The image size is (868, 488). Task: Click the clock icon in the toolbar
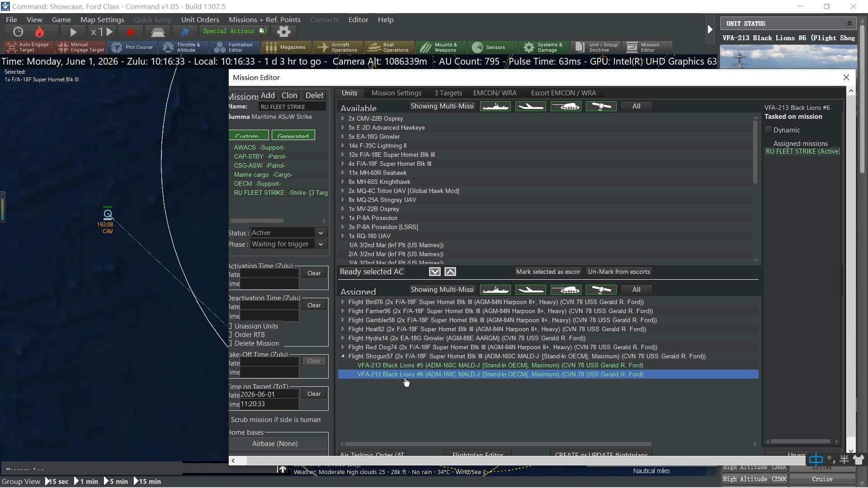[18, 32]
